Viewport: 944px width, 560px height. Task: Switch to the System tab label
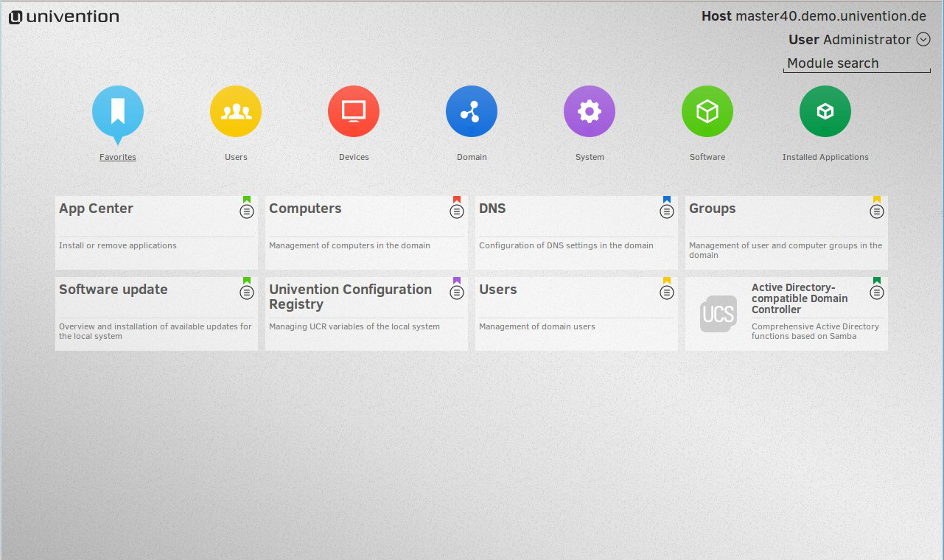[590, 157]
